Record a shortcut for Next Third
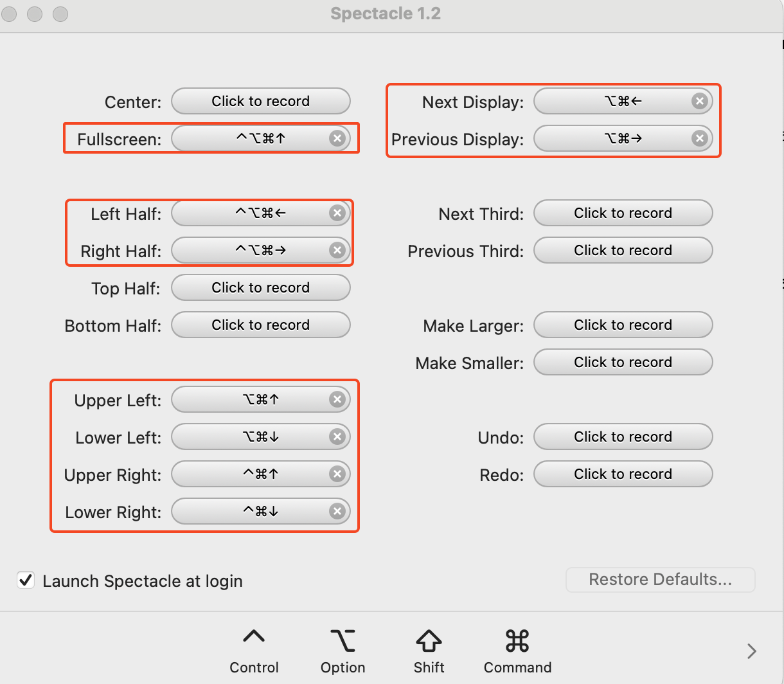This screenshot has height=684, width=784. tap(623, 213)
